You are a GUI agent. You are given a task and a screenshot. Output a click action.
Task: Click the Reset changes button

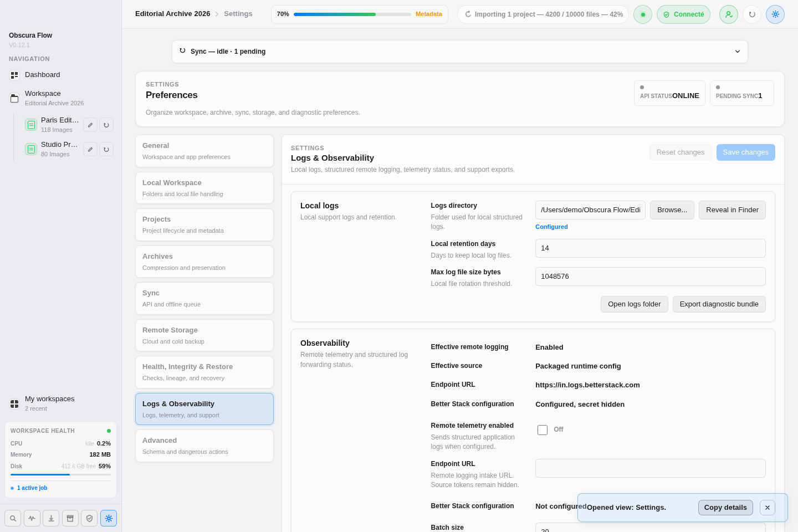(x=681, y=152)
